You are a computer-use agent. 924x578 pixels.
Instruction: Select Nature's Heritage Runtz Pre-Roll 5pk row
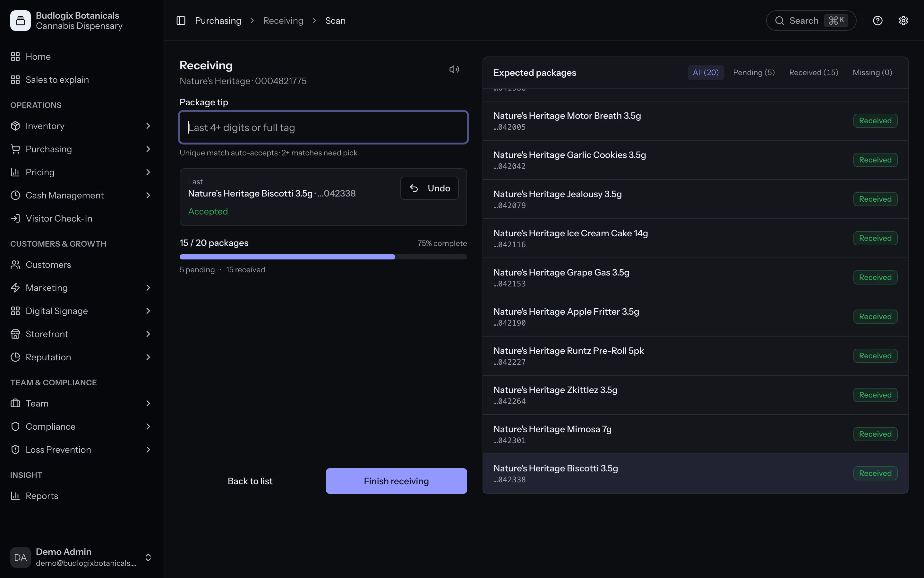(695, 356)
